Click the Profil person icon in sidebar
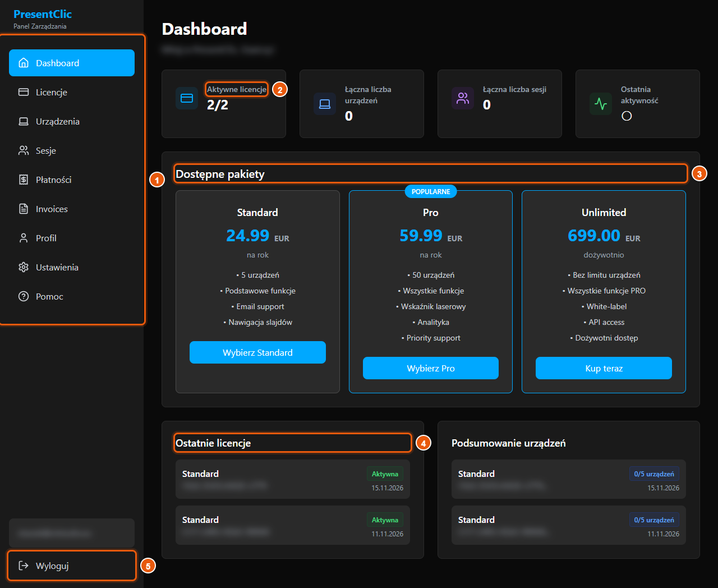The height and width of the screenshot is (588, 718). tap(24, 238)
